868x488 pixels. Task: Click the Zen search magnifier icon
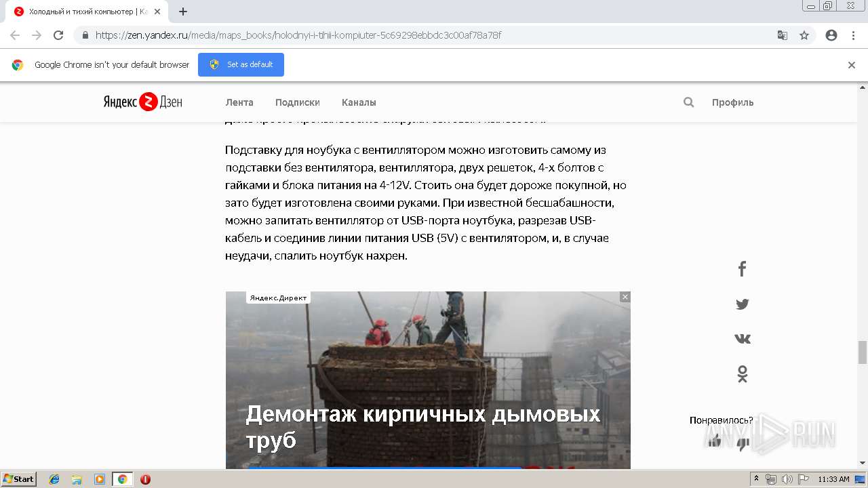click(x=689, y=102)
